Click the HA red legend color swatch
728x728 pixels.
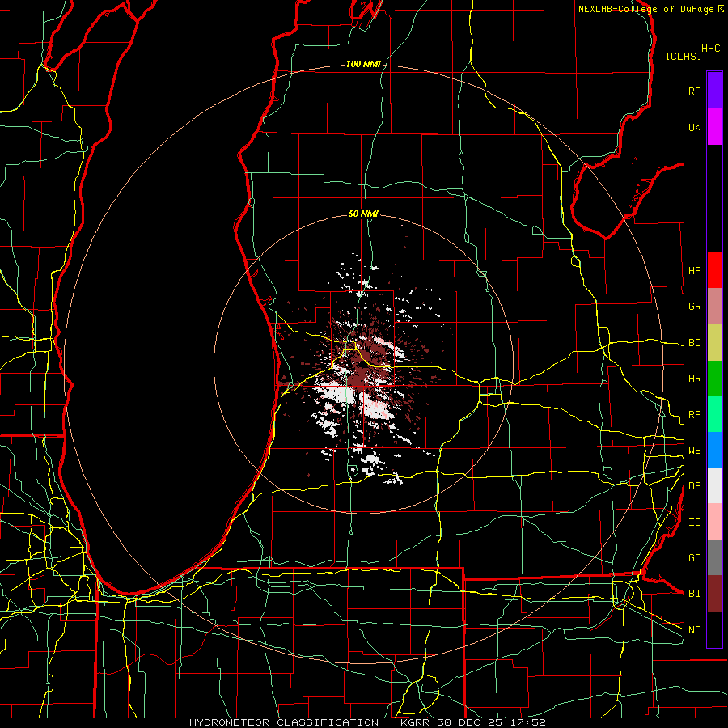pyautogui.click(x=714, y=270)
